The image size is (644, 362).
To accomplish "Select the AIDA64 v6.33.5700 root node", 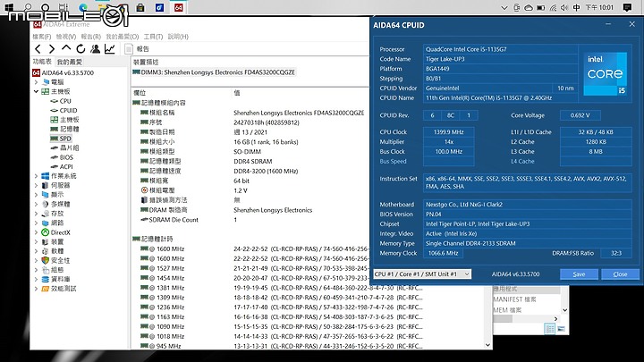I will [64, 72].
